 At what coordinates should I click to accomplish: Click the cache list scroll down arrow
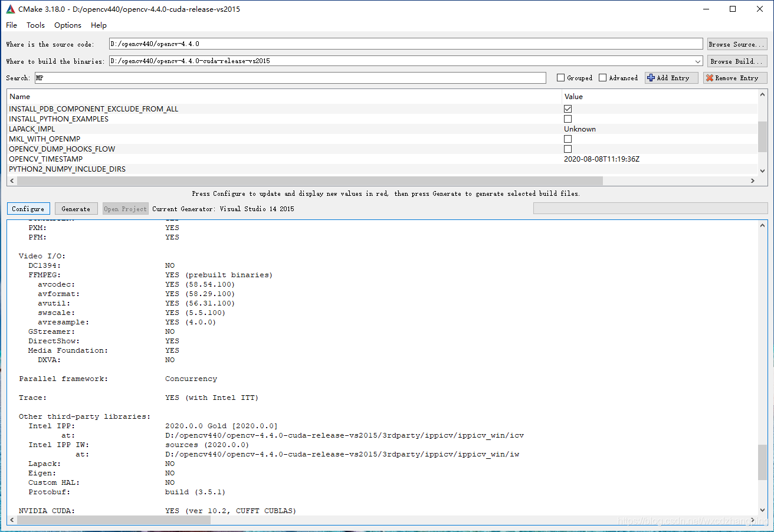[763, 171]
